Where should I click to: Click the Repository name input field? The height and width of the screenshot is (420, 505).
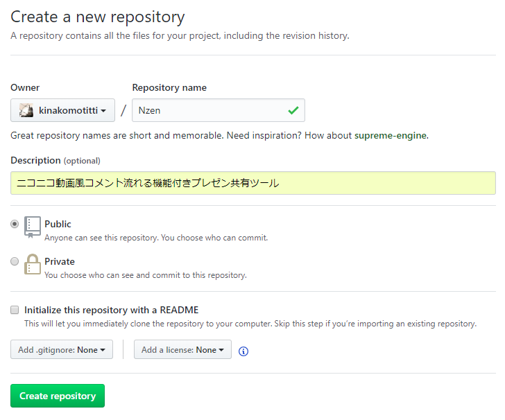[219, 110]
